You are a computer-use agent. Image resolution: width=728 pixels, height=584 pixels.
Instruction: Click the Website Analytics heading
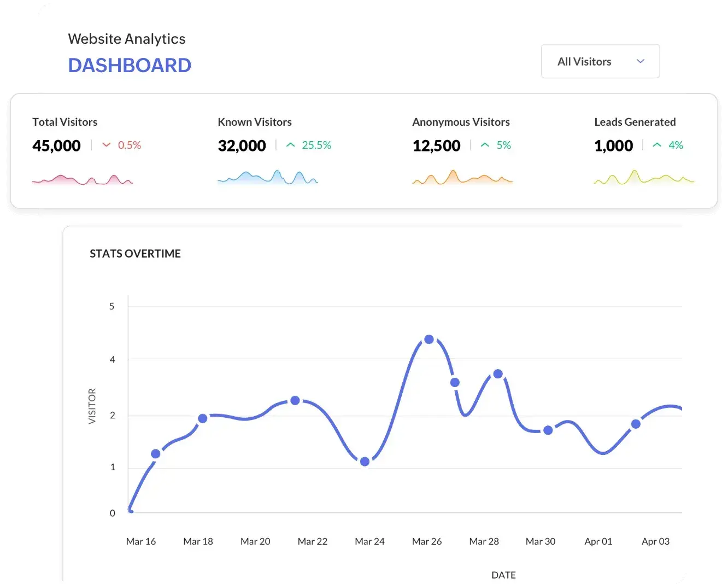126,38
